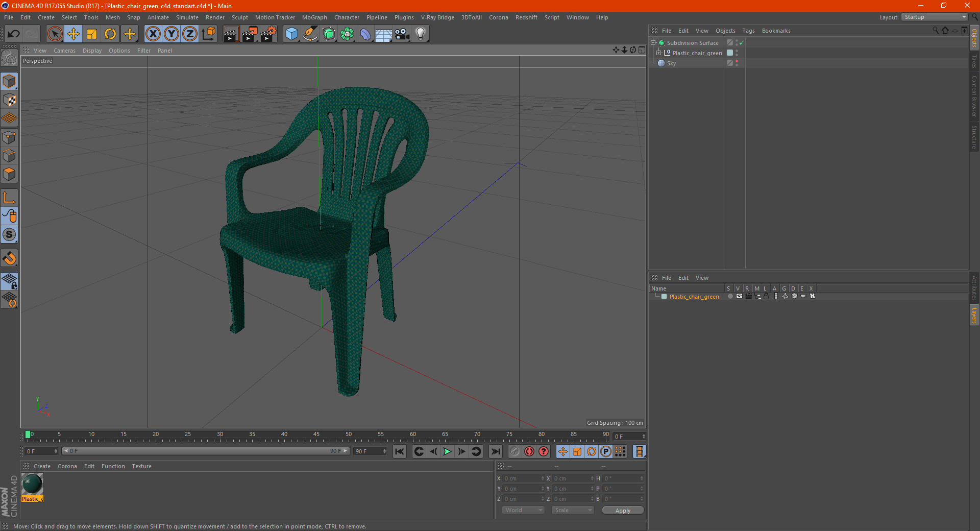Open the spline pen tool

[310, 34]
